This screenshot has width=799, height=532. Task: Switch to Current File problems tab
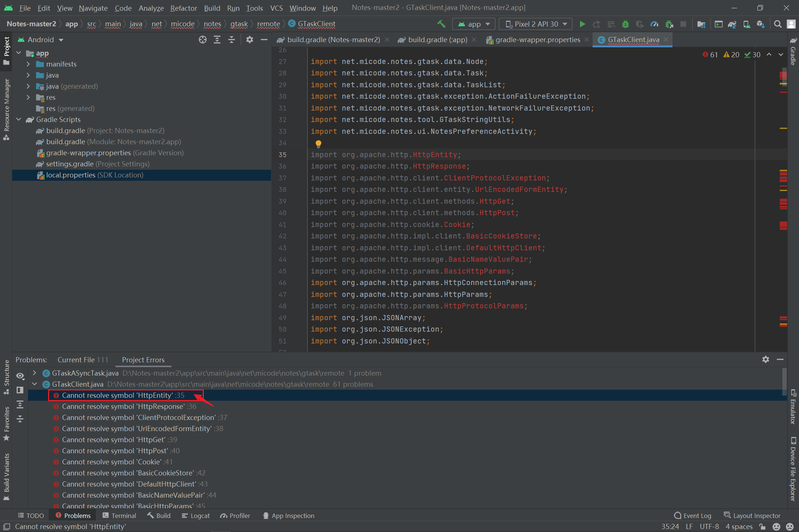[82, 360]
